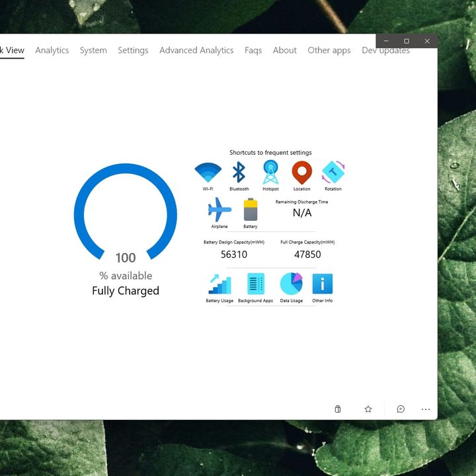Click the N/A remaining discharge time value
The height and width of the screenshot is (476, 476).
tap(302, 213)
